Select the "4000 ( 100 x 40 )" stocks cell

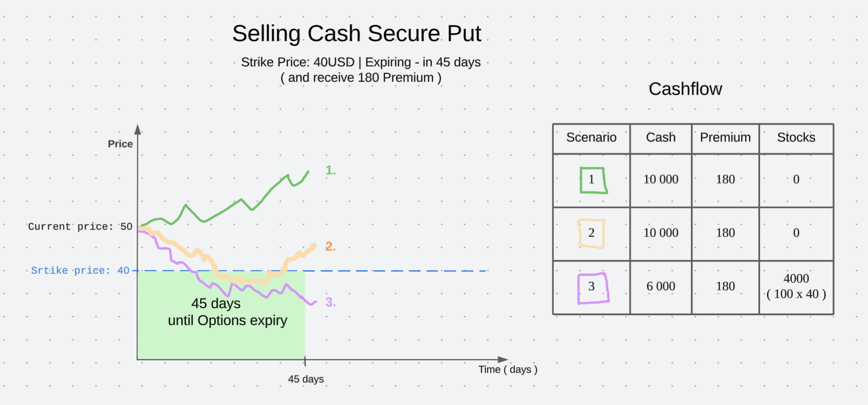pos(796,286)
